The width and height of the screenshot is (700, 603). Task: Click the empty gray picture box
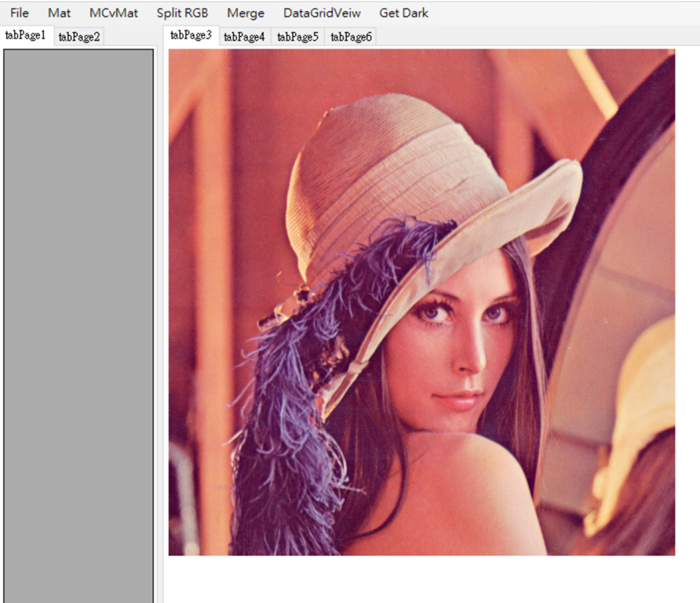click(78, 326)
